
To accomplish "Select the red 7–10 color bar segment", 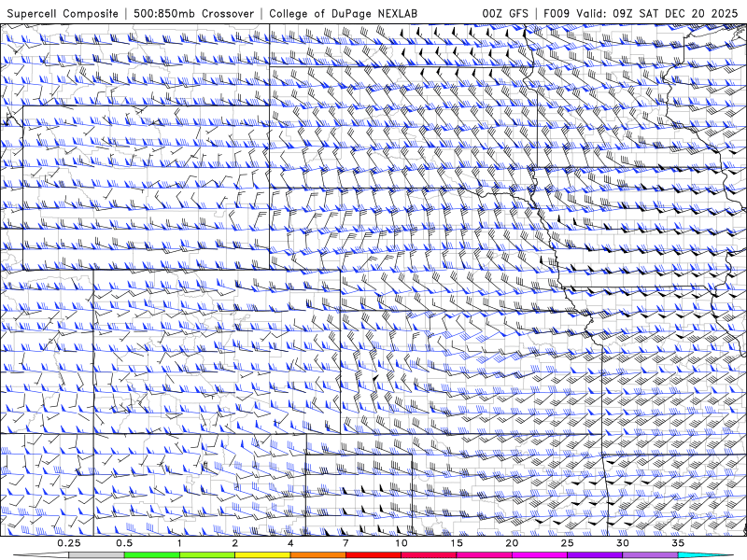I will [373, 555].
